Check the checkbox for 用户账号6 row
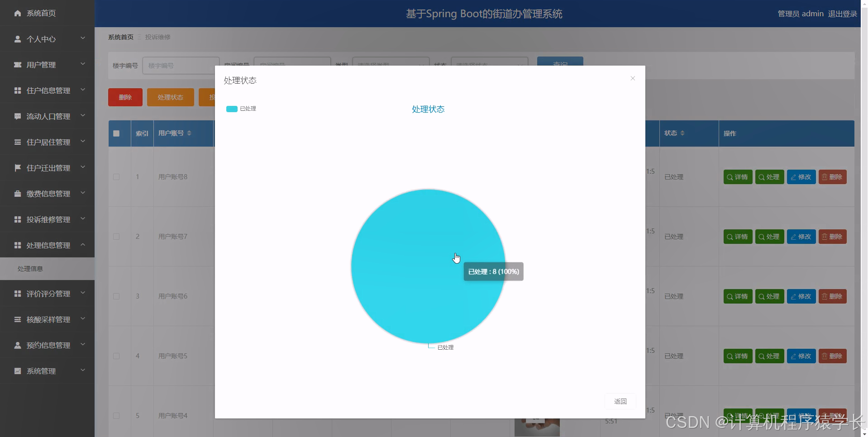The width and height of the screenshot is (868, 437). [x=116, y=296]
